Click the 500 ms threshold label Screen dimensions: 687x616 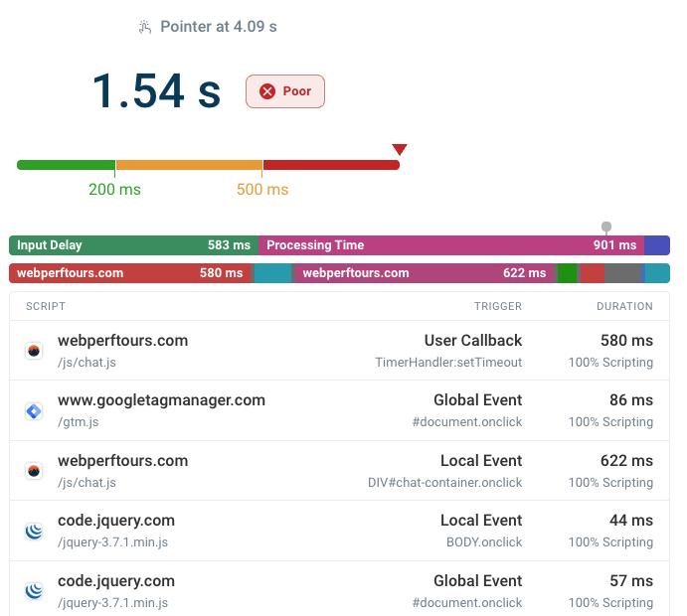(262, 190)
